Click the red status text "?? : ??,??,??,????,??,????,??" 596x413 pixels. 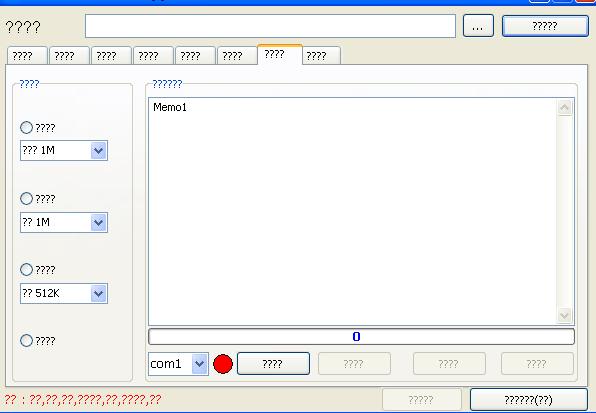tap(82, 400)
